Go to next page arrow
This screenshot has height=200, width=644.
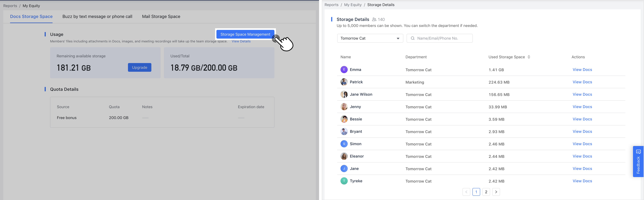click(496, 192)
